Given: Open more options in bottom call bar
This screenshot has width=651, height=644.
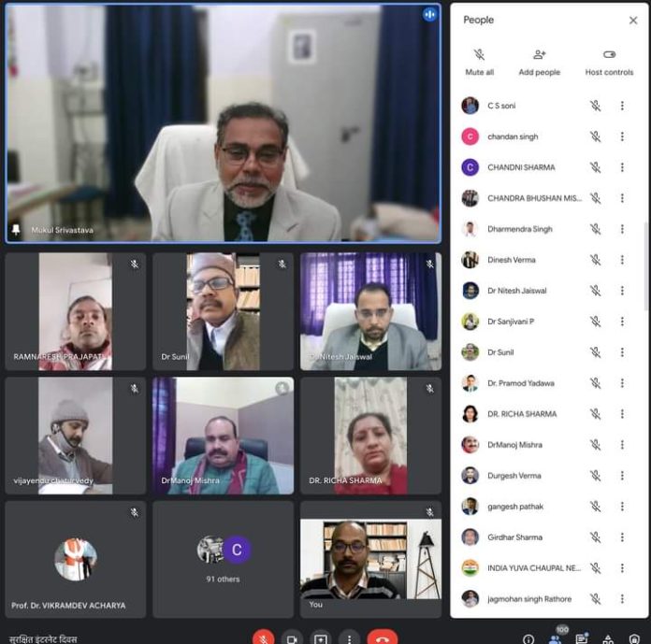Looking at the screenshot, I should click(x=350, y=638).
